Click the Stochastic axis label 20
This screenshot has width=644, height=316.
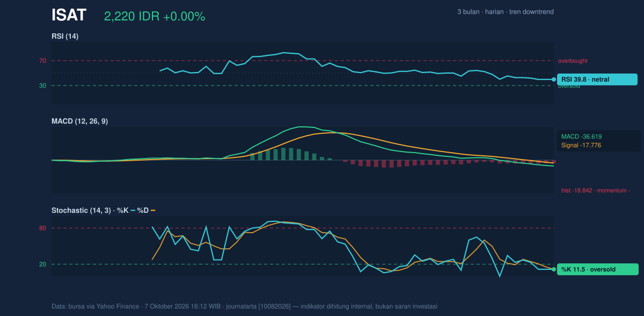42,264
